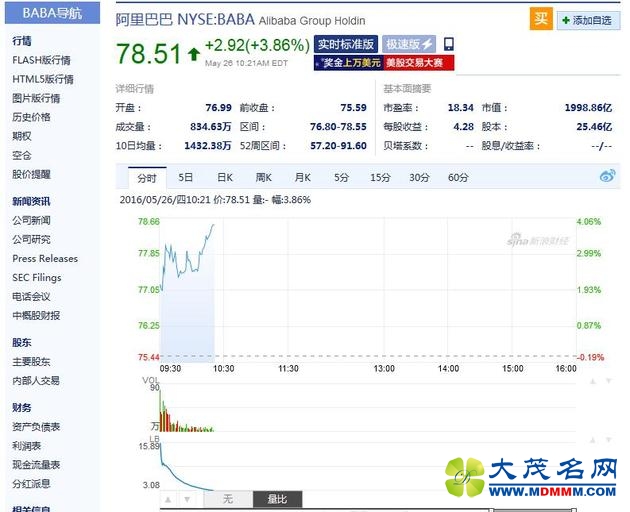Click 52周区间 value 57.20-91.60
630x512 pixels.
(338, 146)
